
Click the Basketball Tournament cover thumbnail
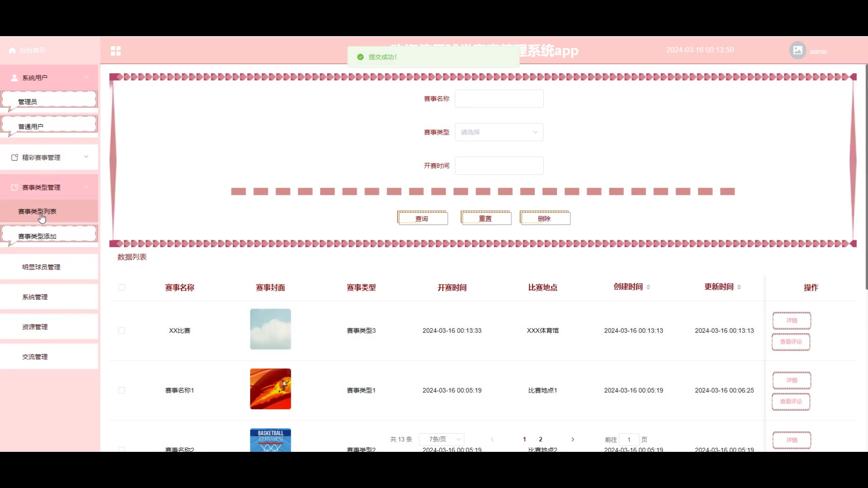tap(270, 440)
